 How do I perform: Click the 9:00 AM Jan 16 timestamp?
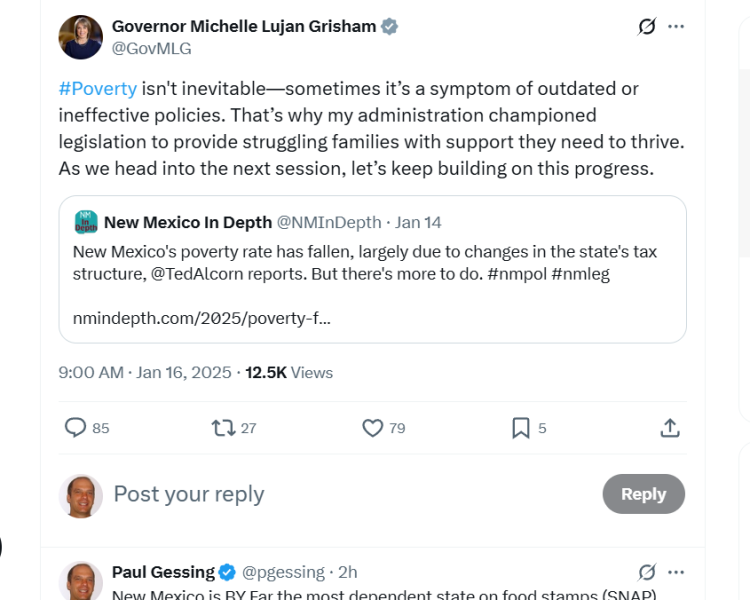145,373
